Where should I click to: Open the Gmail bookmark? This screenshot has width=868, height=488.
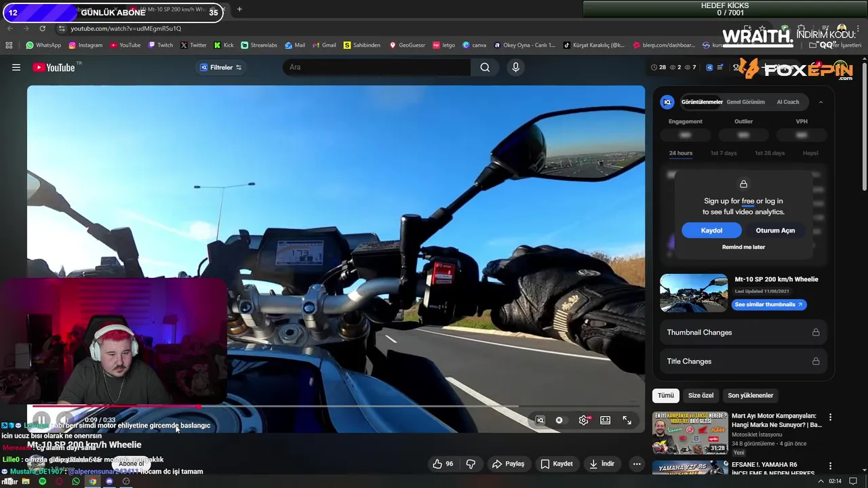[x=324, y=45]
